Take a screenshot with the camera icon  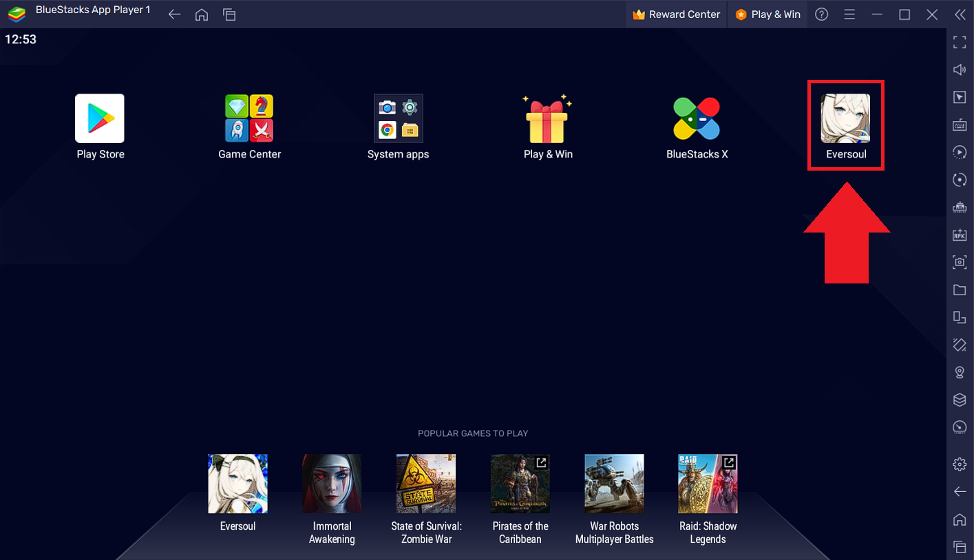click(960, 262)
